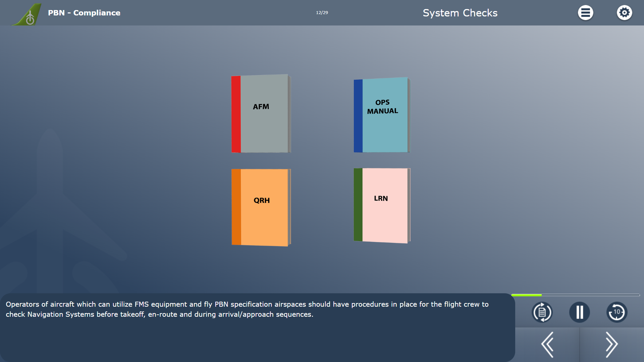Rewind narration by 10 seconds

(x=617, y=312)
